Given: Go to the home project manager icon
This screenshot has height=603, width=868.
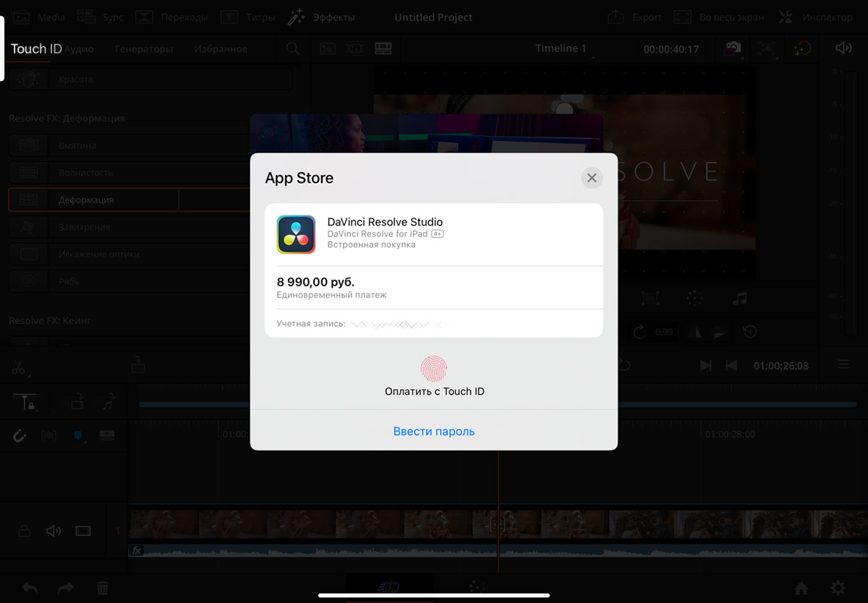Looking at the screenshot, I should click(x=801, y=587).
